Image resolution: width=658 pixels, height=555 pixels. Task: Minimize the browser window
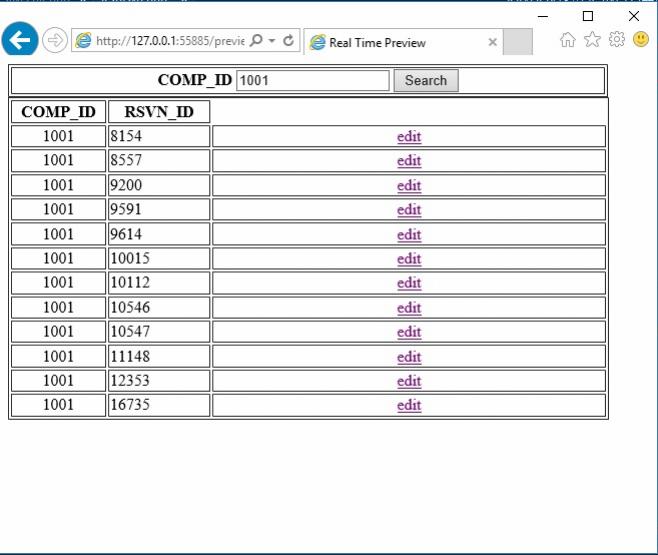(543, 16)
